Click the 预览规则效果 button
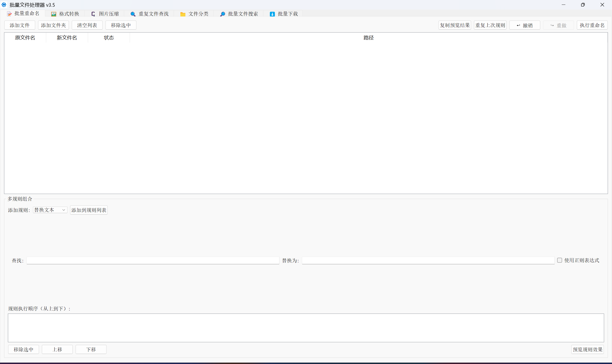 click(587, 349)
